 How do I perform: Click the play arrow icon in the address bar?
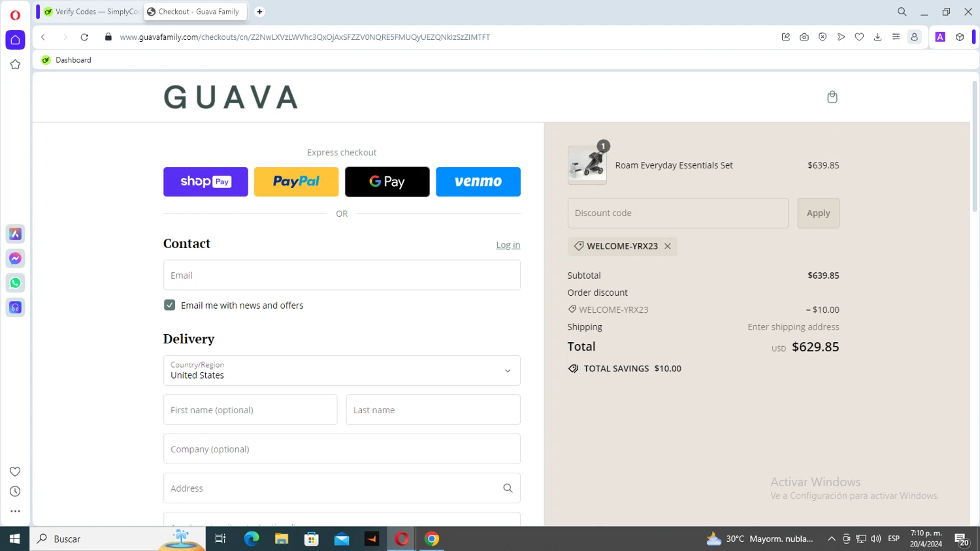[x=841, y=37]
